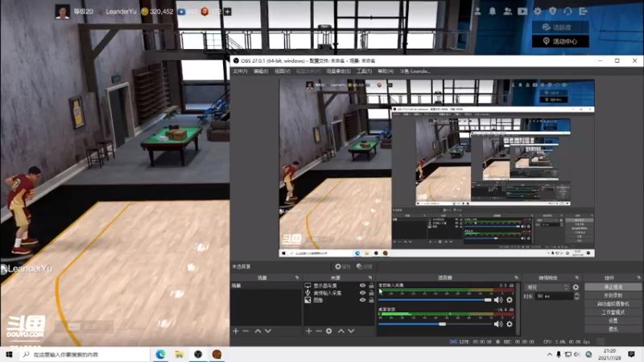Open settings gear for first mixer channel
The image size is (644, 362).
coord(510,300)
